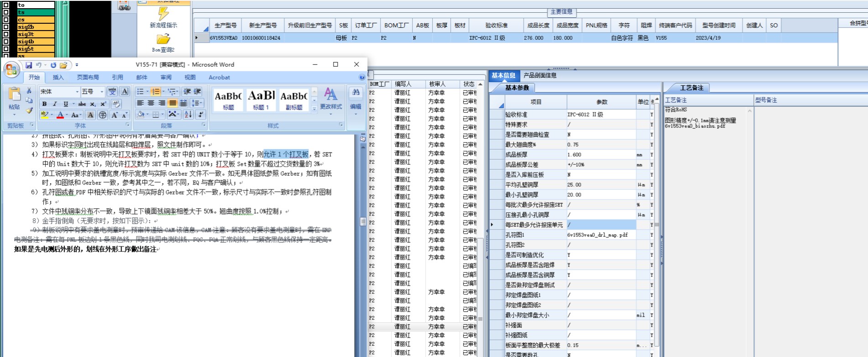868x357 pixels.
Task: Open the line spacing dropdown
Action: (197, 103)
